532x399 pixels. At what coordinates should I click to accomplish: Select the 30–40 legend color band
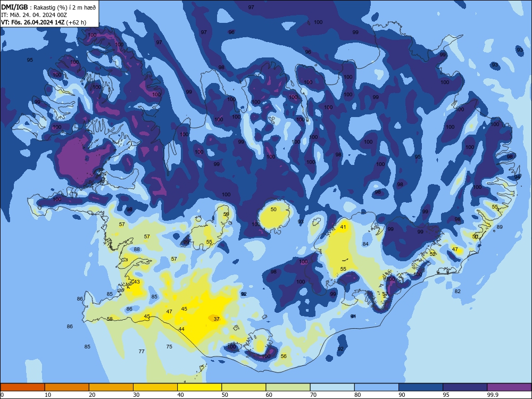(x=155, y=387)
